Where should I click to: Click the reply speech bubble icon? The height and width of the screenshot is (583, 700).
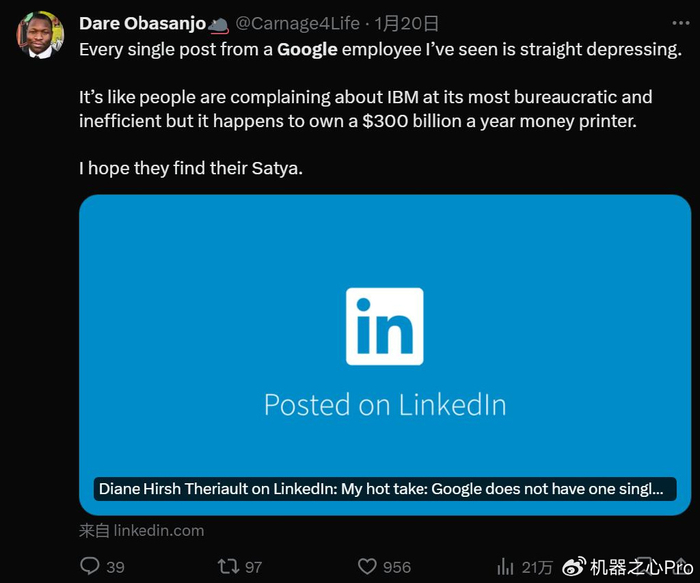pos(90,566)
